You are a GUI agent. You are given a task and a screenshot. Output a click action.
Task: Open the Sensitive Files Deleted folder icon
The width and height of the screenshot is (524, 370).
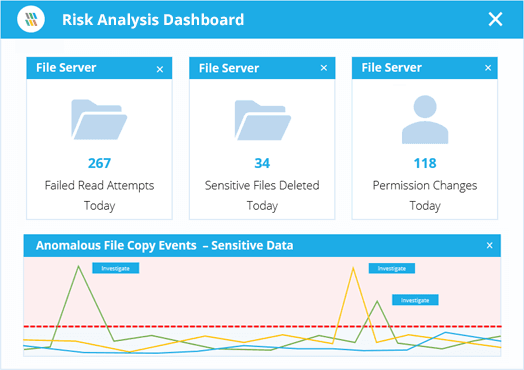(262, 120)
